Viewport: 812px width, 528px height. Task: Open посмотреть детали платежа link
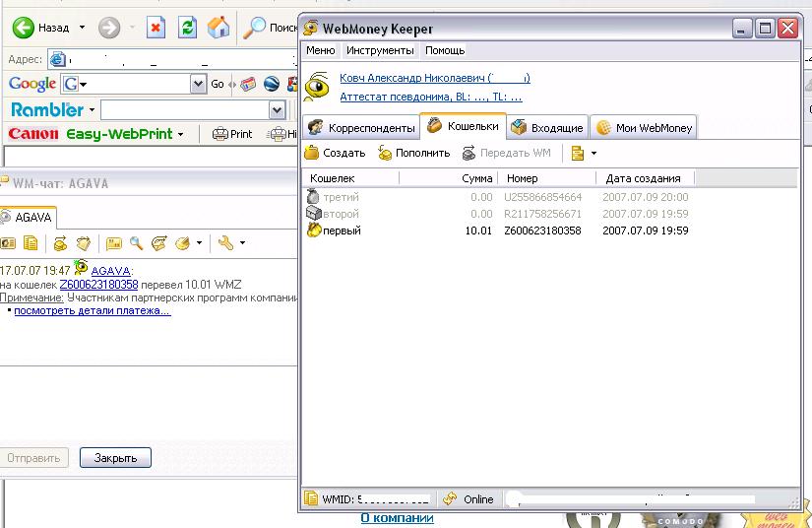[x=92, y=311]
